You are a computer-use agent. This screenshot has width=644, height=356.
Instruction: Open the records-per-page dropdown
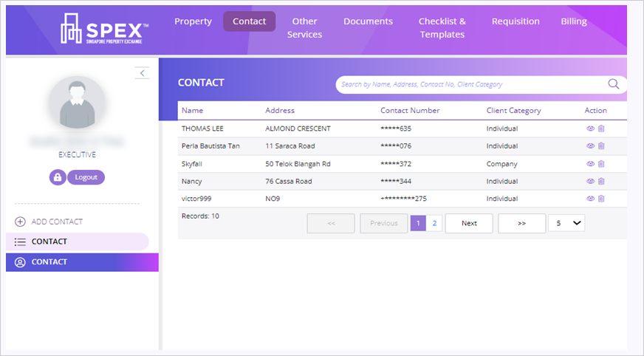566,223
